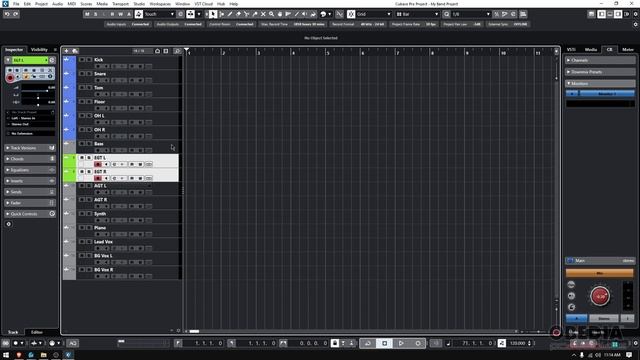
Task: Switch to the Editor tab at bottom
Action: 37,332
